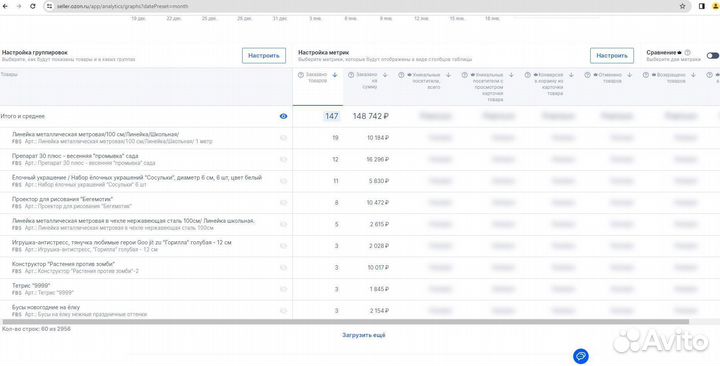Click the 'Итого и среднее' row label
The image size is (720, 366).
click(x=23, y=116)
